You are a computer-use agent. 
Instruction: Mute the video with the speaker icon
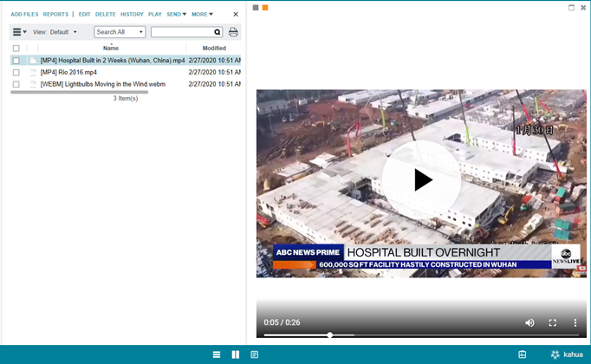pos(529,322)
